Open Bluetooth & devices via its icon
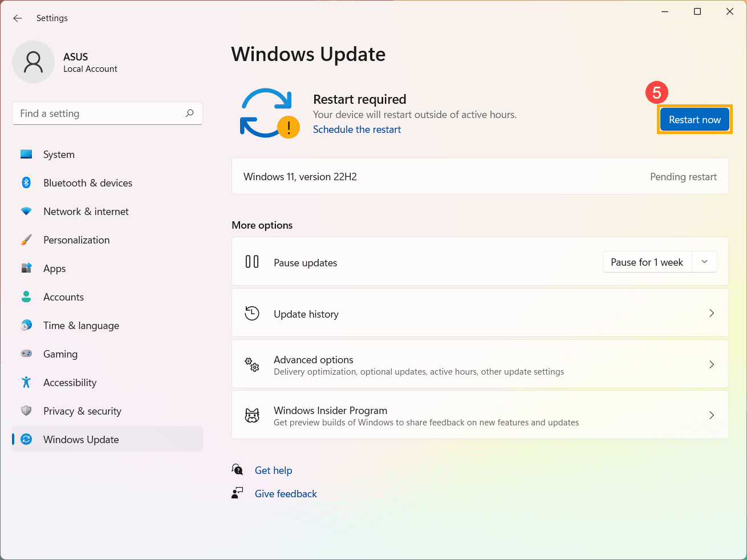This screenshot has height=560, width=747. tap(26, 182)
